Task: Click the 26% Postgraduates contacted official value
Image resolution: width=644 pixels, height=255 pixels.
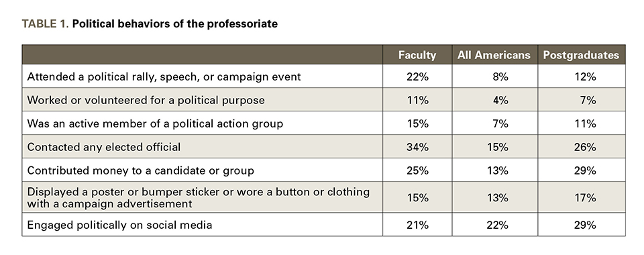Action: [x=585, y=147]
